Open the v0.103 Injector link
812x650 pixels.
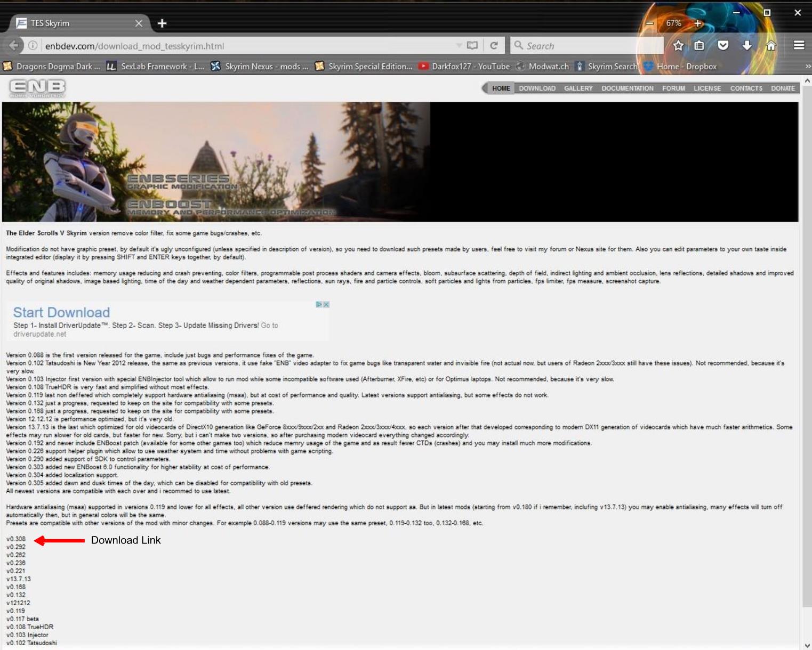point(27,635)
